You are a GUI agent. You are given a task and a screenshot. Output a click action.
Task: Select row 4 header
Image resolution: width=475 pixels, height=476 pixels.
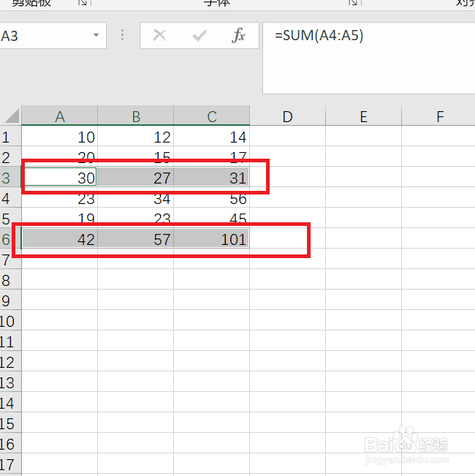pyautogui.click(x=10, y=197)
